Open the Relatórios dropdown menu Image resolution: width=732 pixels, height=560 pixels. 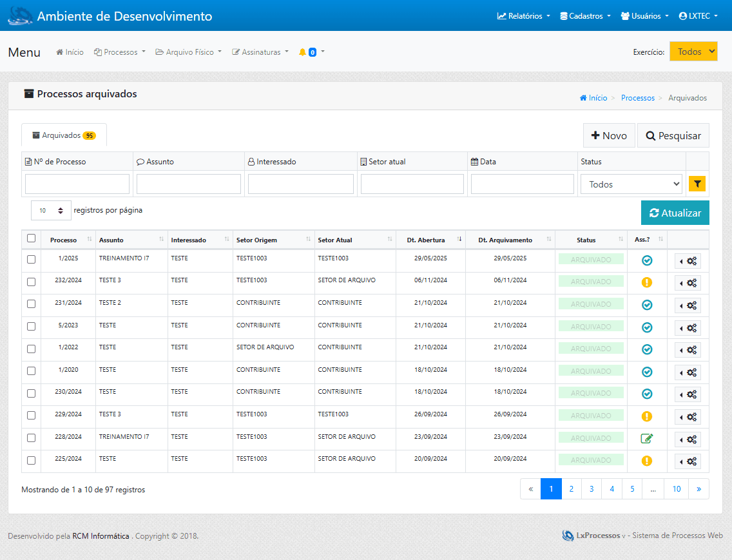pos(523,16)
